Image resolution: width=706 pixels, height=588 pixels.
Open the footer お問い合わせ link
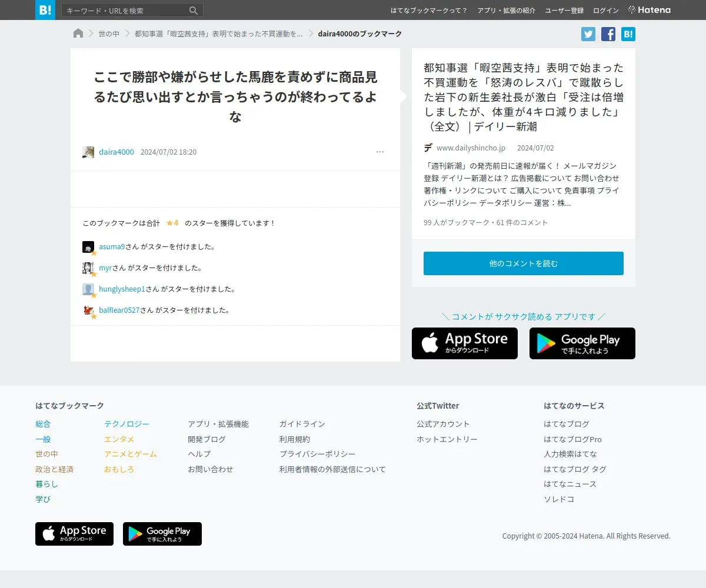211,469
